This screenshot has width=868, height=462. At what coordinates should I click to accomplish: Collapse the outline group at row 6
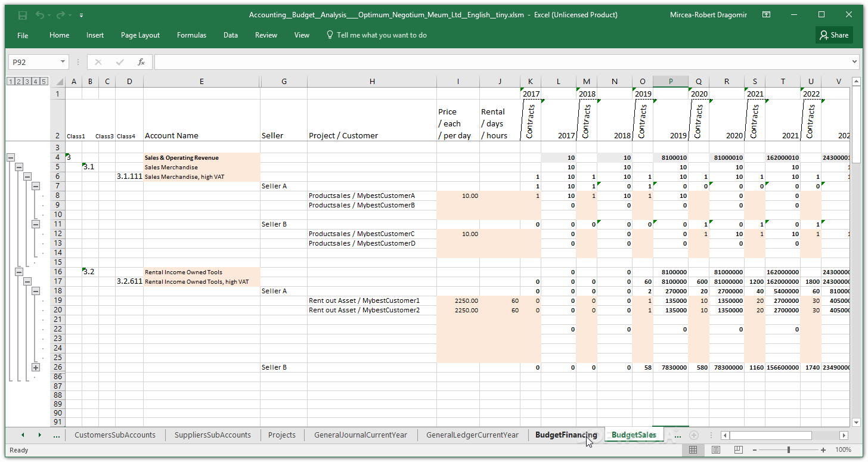[27, 176]
